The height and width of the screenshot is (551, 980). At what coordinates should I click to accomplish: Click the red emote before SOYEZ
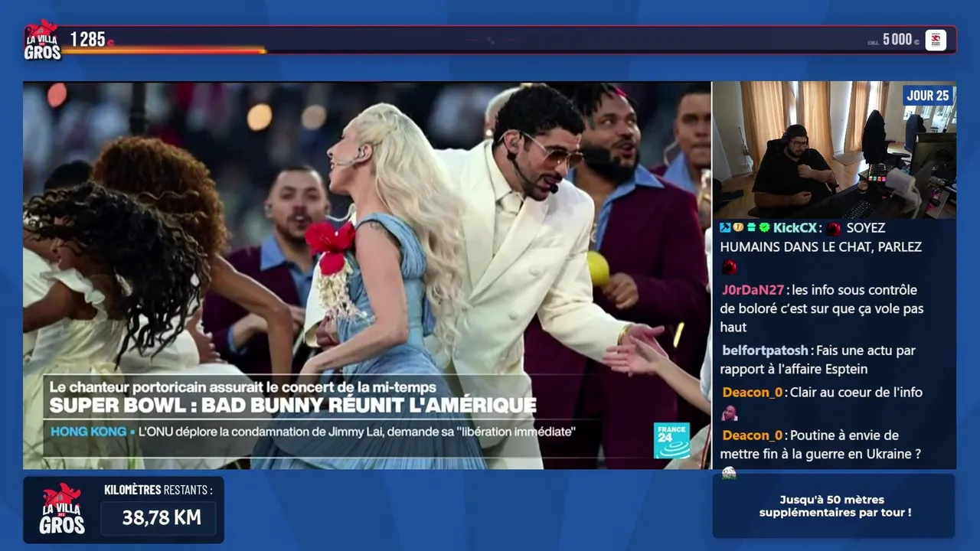834,228
